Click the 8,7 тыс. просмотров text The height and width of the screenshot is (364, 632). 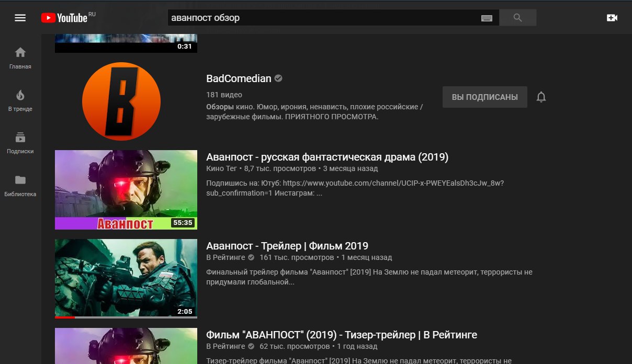pos(280,168)
